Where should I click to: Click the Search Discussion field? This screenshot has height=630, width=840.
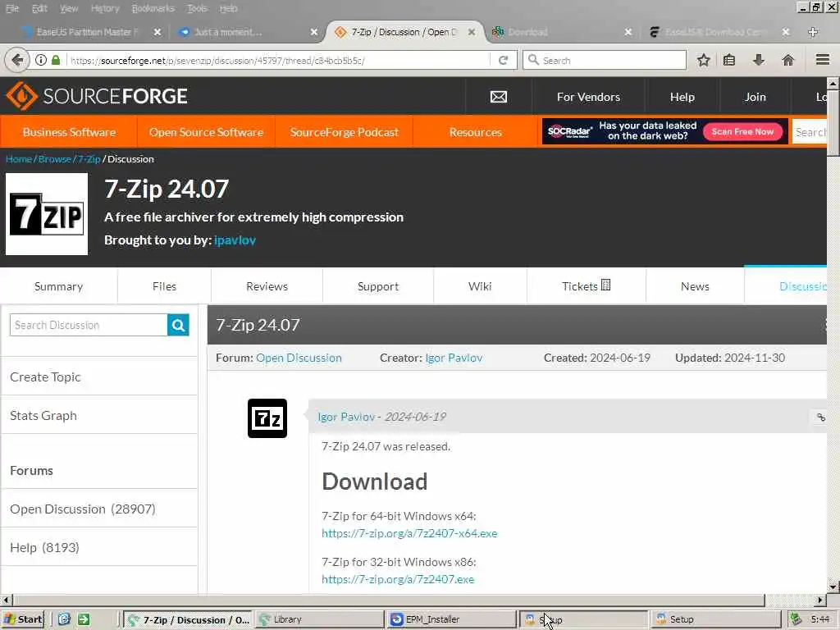coord(89,325)
